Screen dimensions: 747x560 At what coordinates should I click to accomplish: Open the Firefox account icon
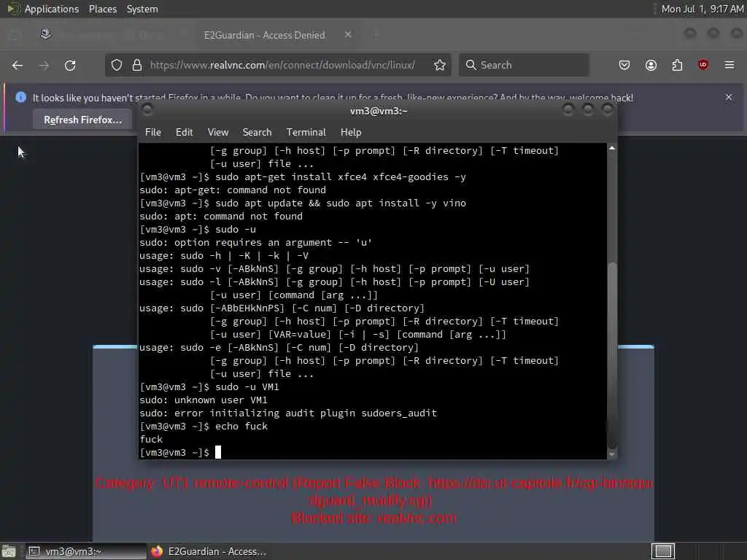tap(651, 65)
